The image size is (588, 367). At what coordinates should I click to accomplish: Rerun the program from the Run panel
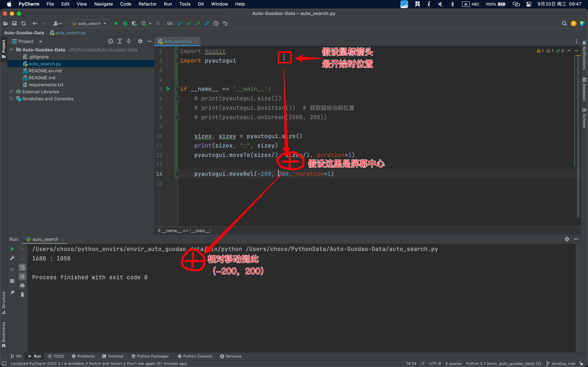(12, 249)
